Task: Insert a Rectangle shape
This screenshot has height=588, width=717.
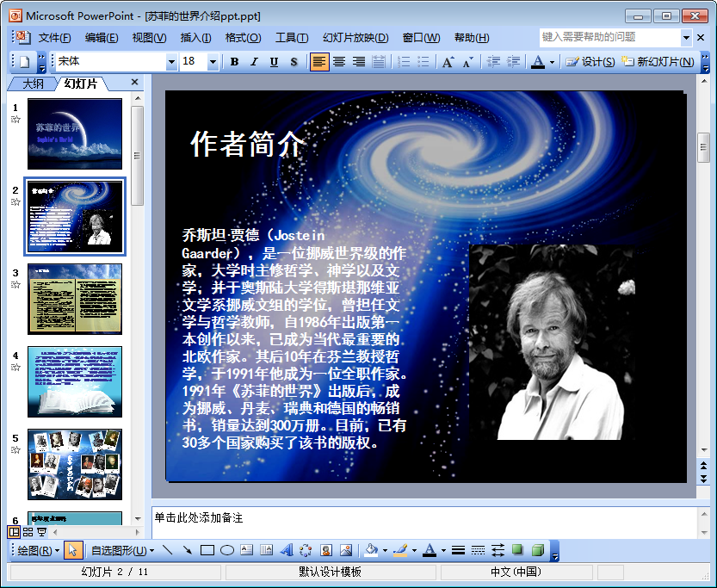Action: point(207,550)
